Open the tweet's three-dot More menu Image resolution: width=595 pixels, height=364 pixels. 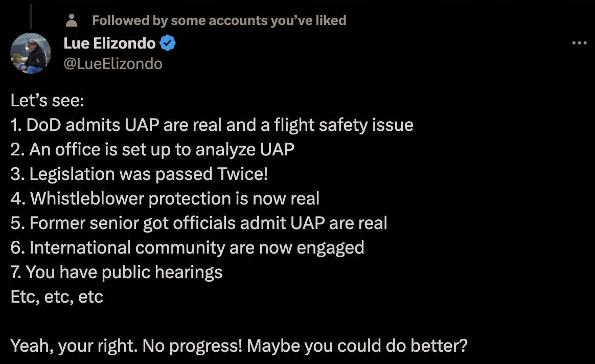click(x=579, y=43)
